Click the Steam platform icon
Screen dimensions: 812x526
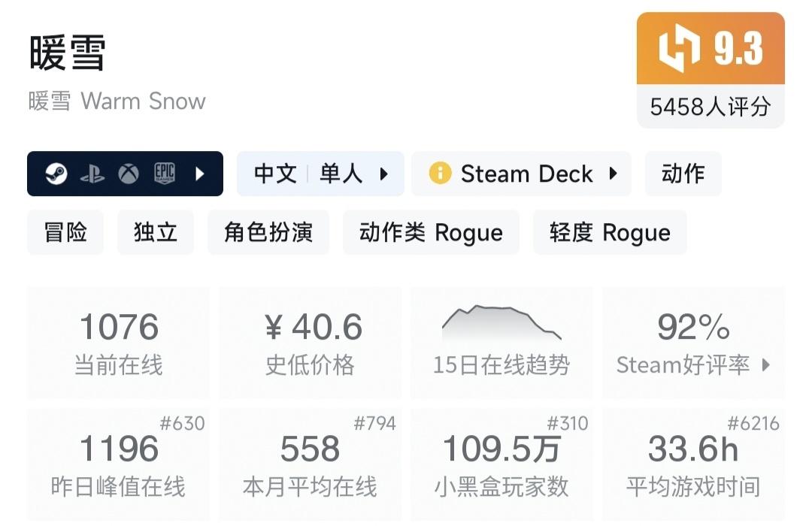[56, 174]
